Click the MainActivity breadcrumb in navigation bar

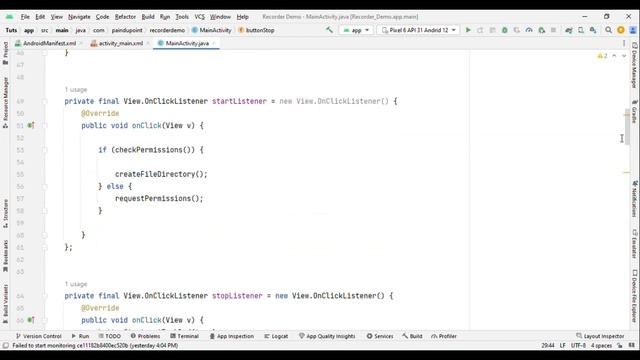click(x=211, y=30)
